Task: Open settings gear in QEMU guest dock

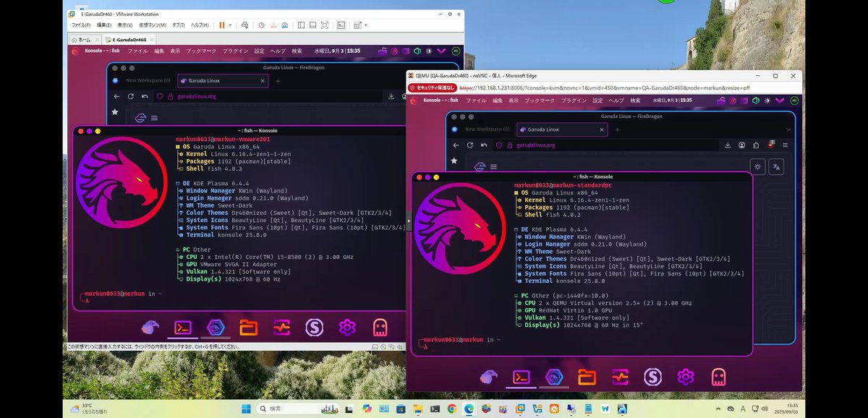Action: tap(686, 377)
